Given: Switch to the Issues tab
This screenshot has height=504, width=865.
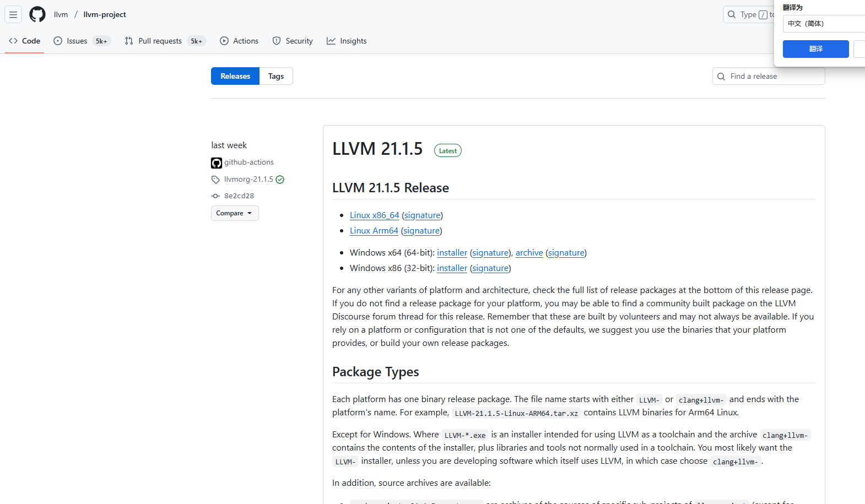Looking at the screenshot, I should [82, 41].
